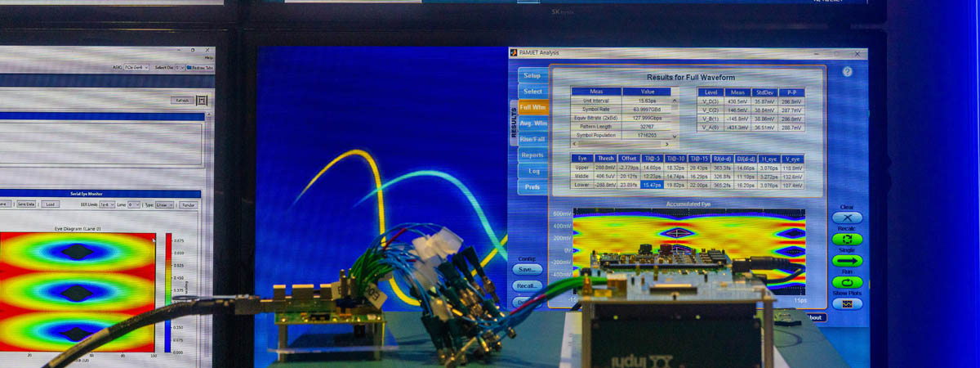
Task: Open the Avg. Wfm results tab
Action: 533,123
